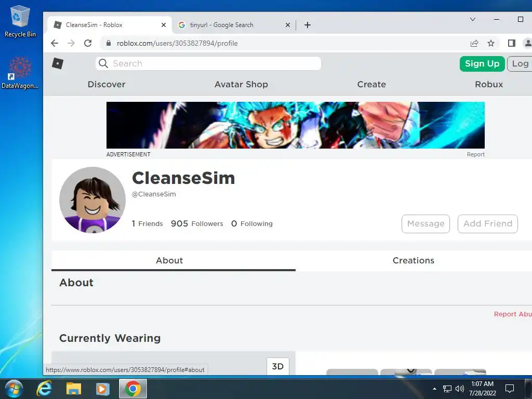Select the DataWagon desktop shortcut
The height and width of the screenshot is (399, 532).
pos(20,73)
